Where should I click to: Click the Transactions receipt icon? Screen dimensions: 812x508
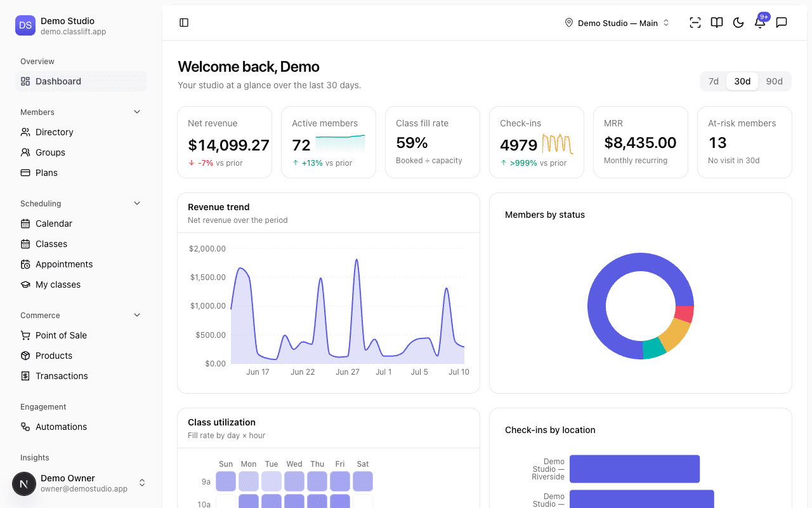pyautogui.click(x=25, y=376)
